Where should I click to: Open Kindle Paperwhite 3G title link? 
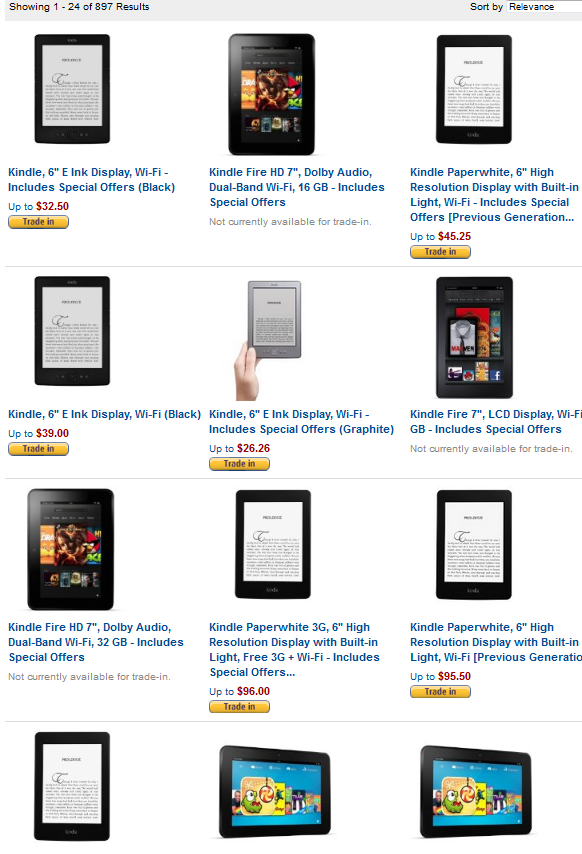point(294,650)
